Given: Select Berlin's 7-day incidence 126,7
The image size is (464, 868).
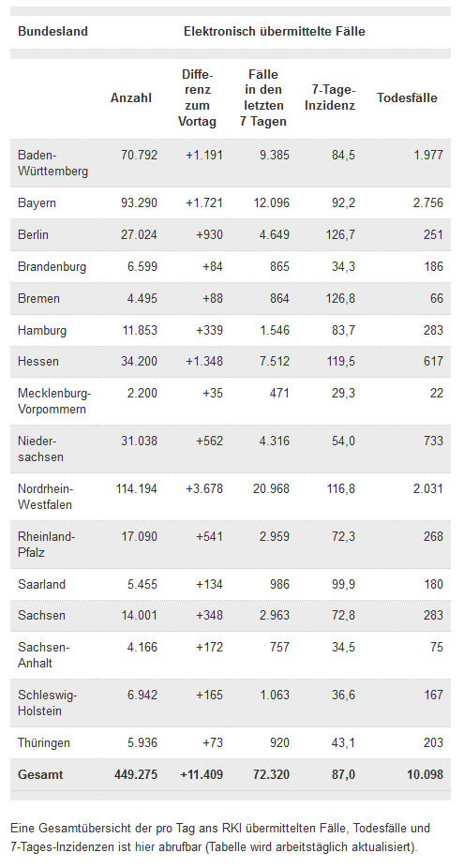Looking at the screenshot, I should (x=338, y=234).
